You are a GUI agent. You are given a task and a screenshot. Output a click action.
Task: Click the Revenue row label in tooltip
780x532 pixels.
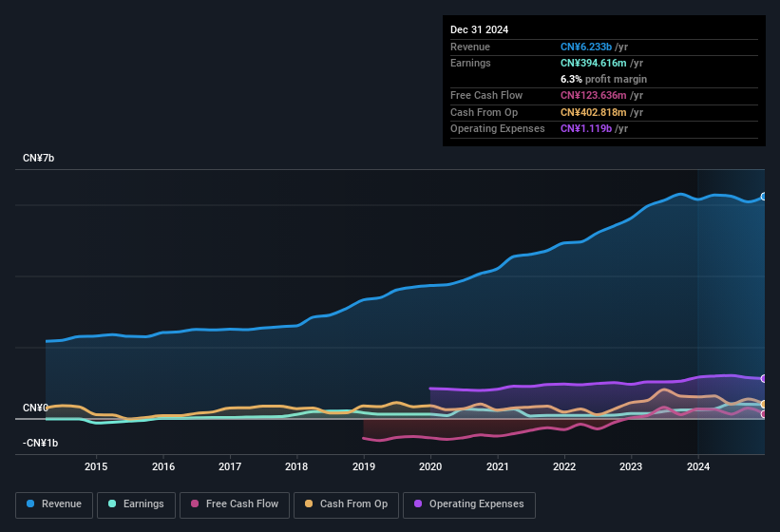470,47
